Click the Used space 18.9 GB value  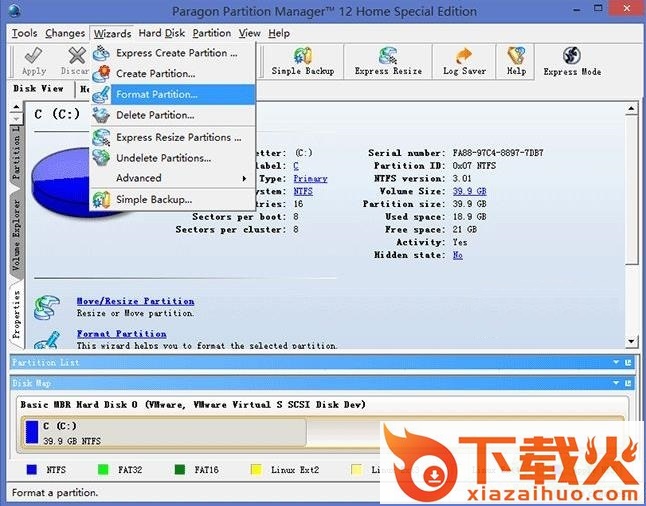[x=470, y=217]
